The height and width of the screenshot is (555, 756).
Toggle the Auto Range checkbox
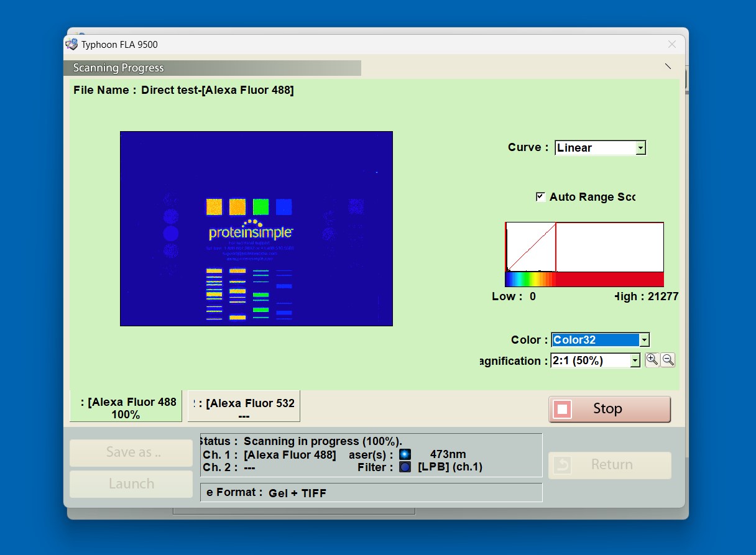[540, 196]
